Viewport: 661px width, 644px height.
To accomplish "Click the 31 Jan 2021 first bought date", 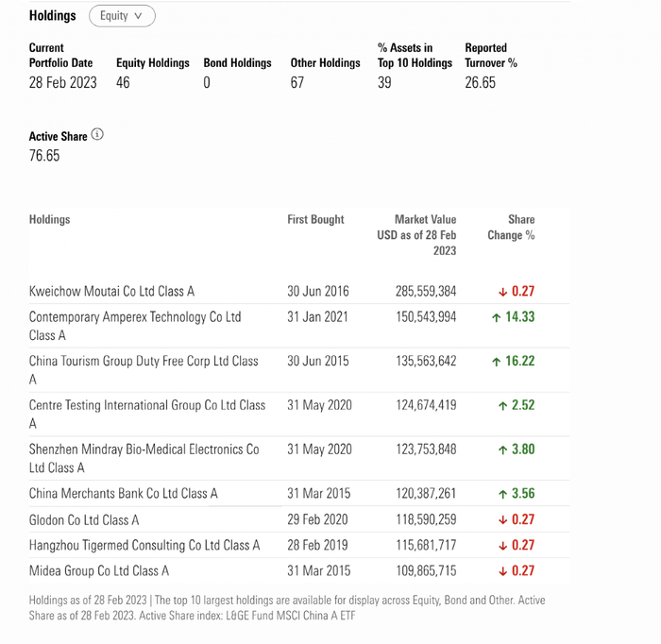I will coord(318,317).
